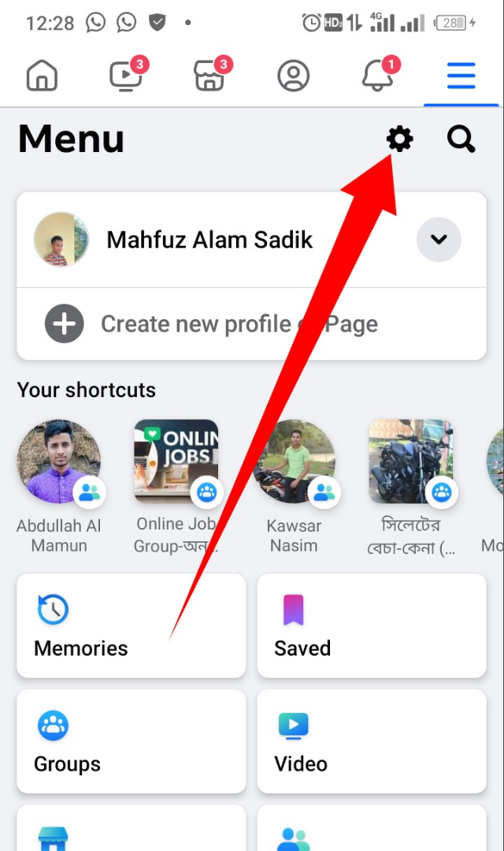504x851 pixels.
Task: Open the Video menu card
Action: (371, 741)
